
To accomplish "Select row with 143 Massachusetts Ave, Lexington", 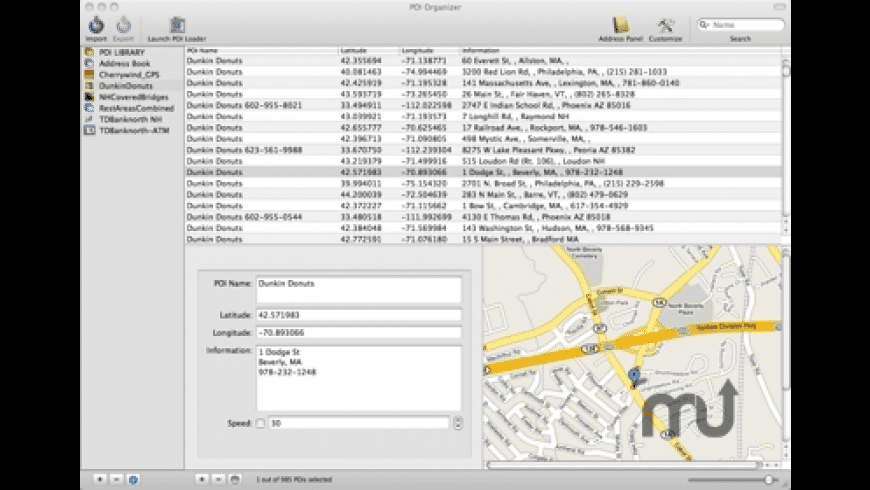I will pos(483,83).
